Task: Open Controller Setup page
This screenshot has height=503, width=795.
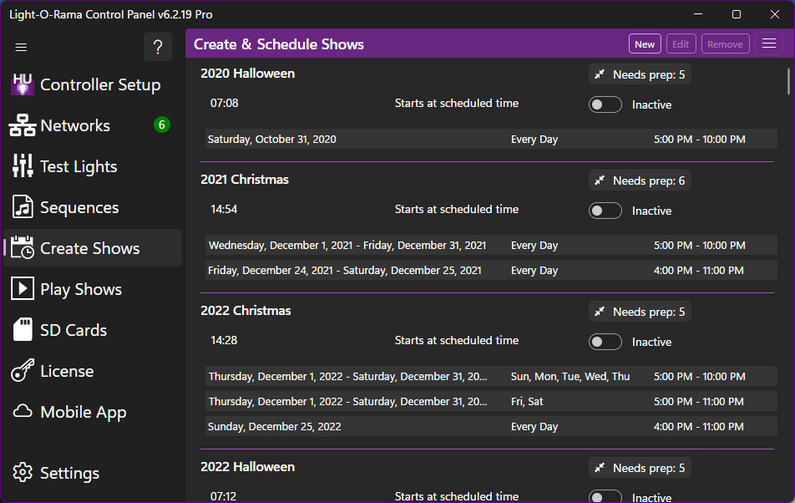Action: (x=100, y=85)
